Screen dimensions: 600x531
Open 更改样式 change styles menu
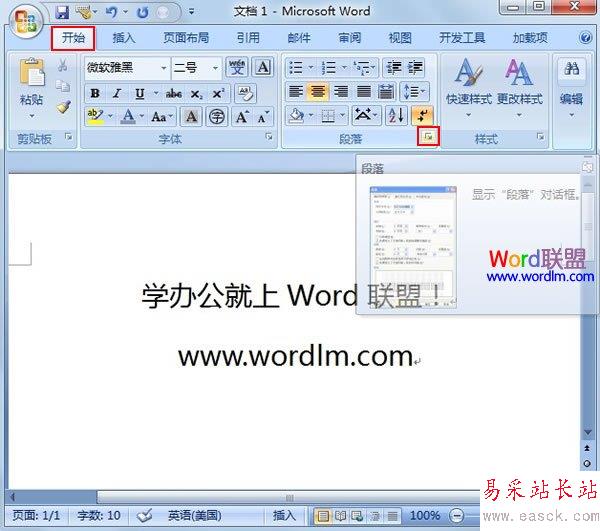click(x=520, y=89)
